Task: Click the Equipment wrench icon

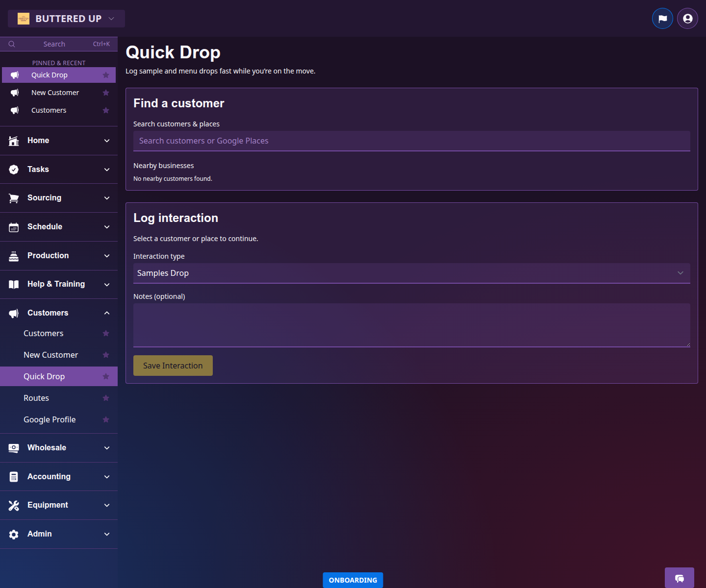Action: [x=13, y=505]
